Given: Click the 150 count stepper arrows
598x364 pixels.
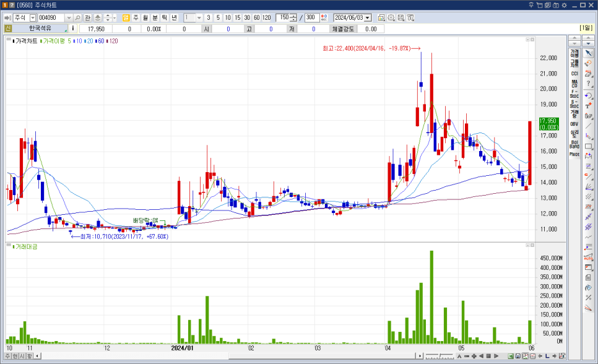Looking at the screenshot, I should [x=293, y=17].
